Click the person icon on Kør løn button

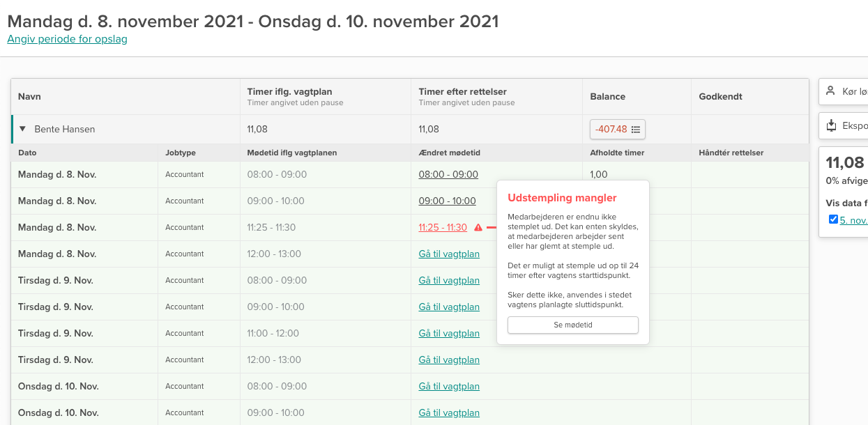[x=830, y=91]
